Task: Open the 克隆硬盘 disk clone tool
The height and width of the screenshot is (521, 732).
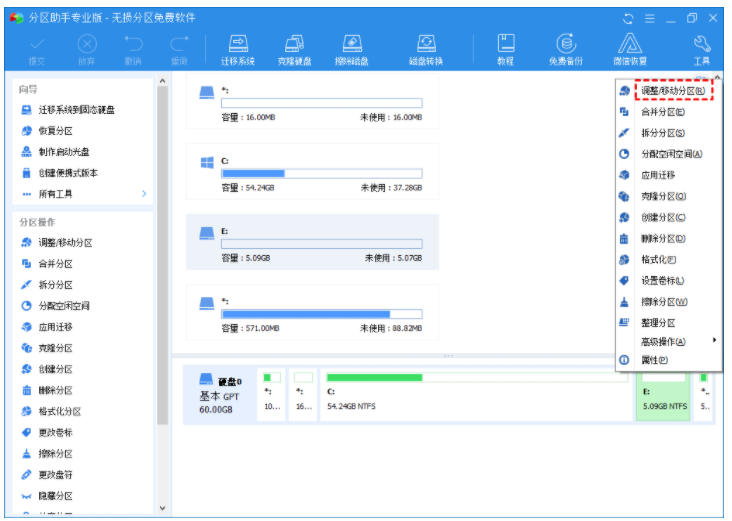Action: tap(294, 49)
